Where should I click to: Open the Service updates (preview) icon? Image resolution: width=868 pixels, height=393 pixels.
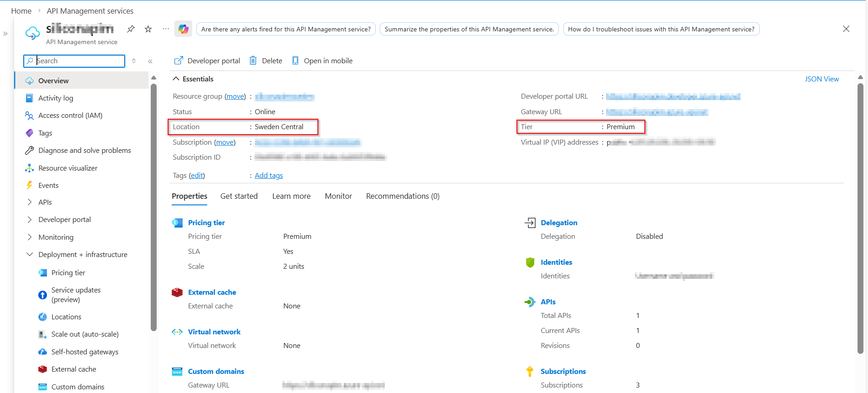coord(43,295)
